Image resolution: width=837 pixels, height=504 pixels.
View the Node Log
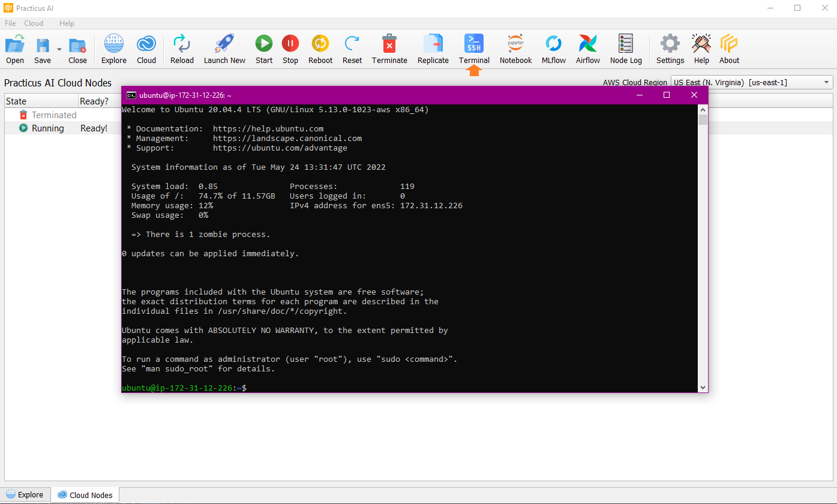point(625,48)
